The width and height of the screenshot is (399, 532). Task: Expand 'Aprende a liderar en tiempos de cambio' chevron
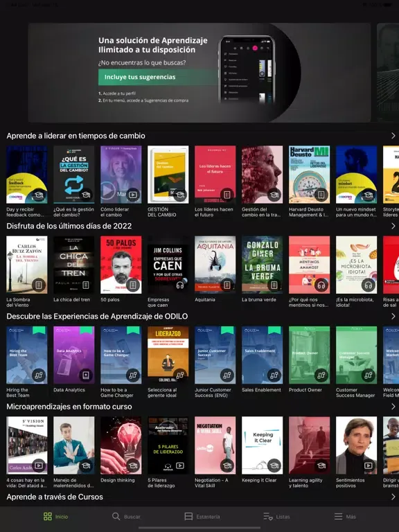[393, 136]
